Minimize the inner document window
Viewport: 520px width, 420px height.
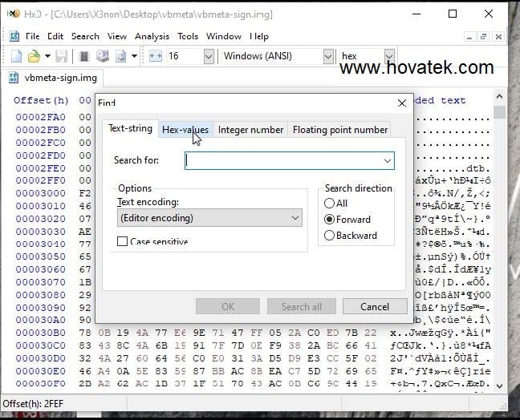pyautogui.click(x=469, y=37)
